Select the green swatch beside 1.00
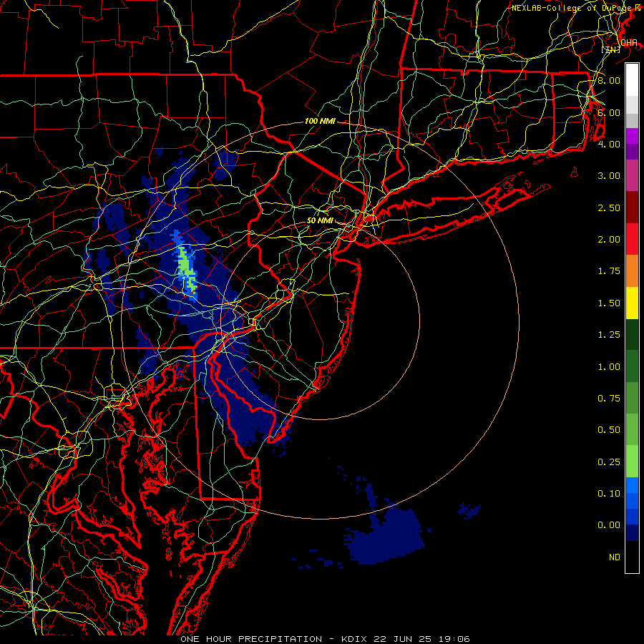This screenshot has height=644, width=644. click(x=632, y=367)
